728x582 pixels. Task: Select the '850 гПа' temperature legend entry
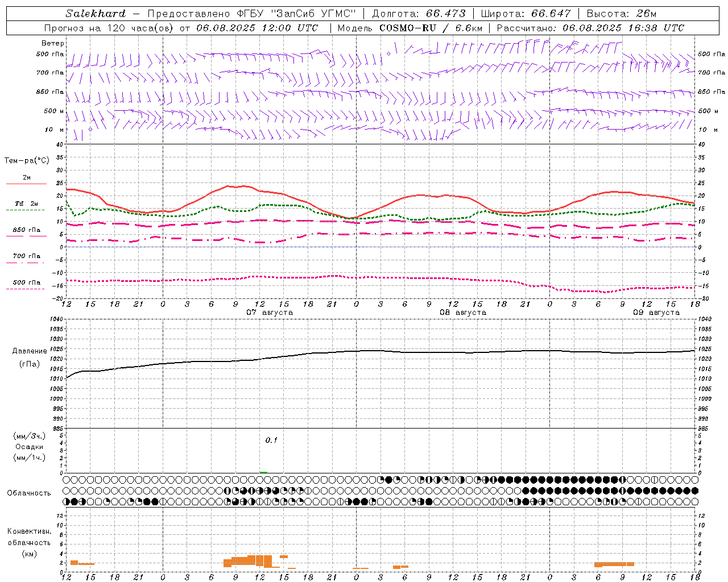click(27, 230)
